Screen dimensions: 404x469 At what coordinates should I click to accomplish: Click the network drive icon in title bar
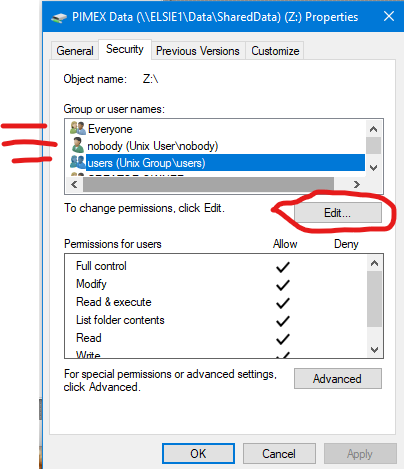[x=59, y=17]
